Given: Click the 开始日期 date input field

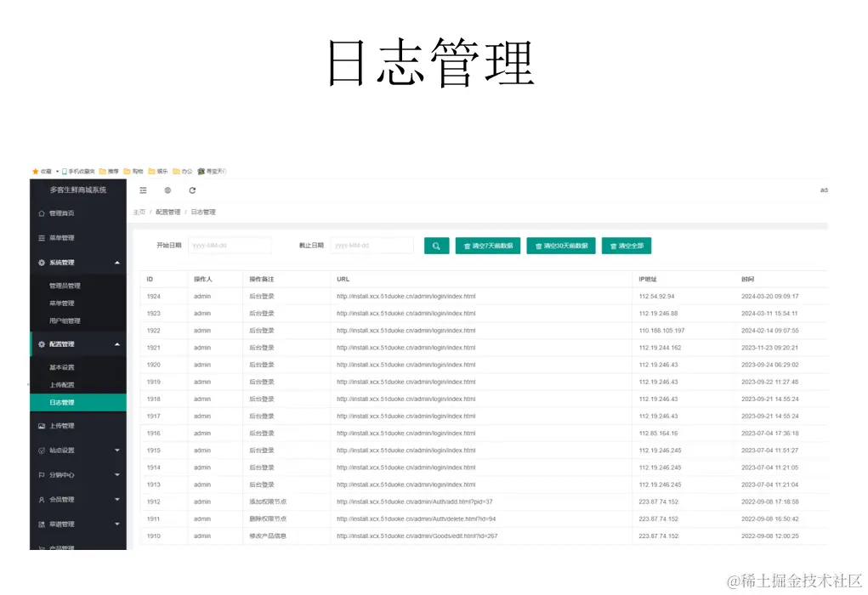Looking at the screenshot, I should (x=230, y=245).
